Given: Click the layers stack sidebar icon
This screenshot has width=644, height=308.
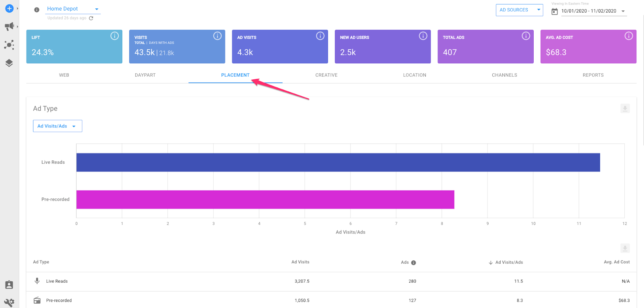Looking at the screenshot, I should (x=9, y=63).
